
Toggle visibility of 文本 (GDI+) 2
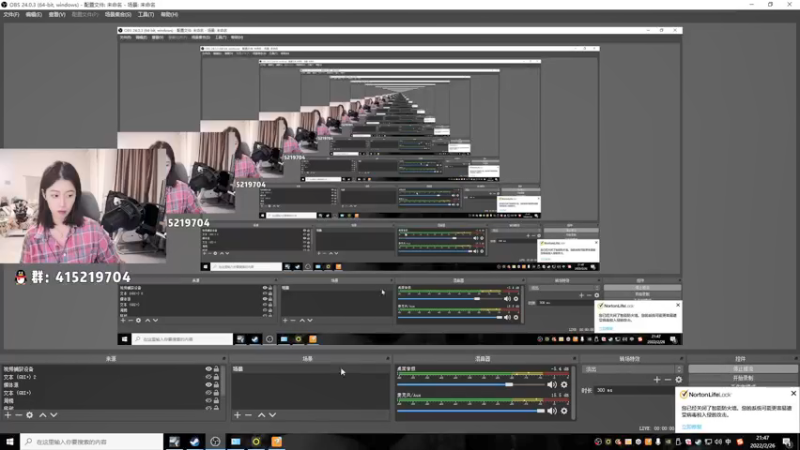point(208,377)
